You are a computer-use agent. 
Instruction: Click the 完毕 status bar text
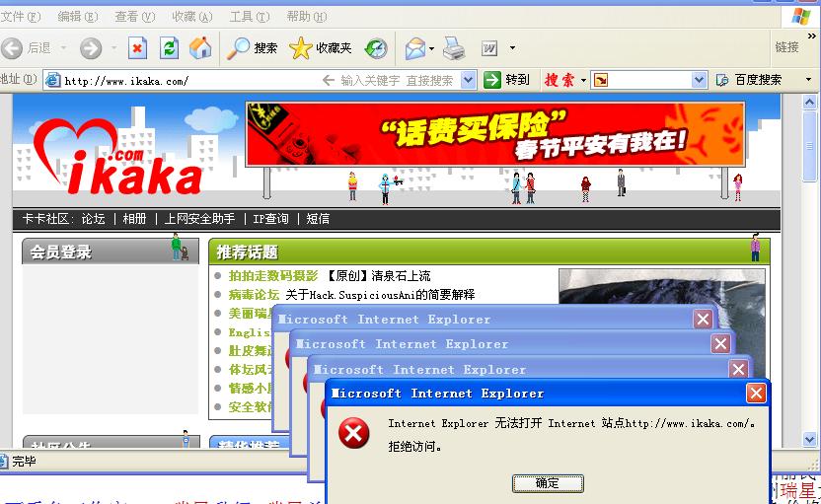[x=24, y=461]
